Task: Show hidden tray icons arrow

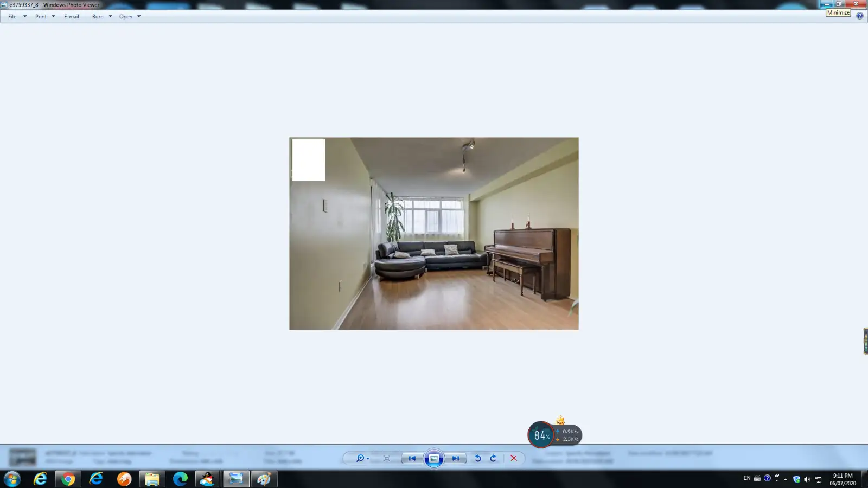Action: click(x=786, y=479)
